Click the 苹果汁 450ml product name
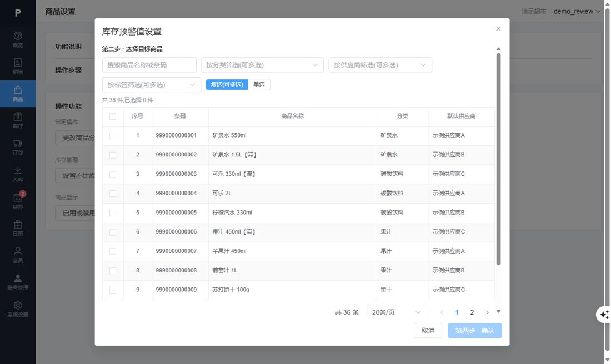 pos(229,251)
